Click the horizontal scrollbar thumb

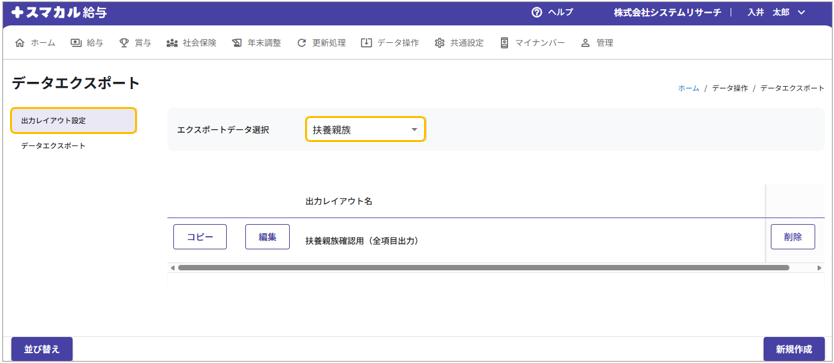pos(483,267)
